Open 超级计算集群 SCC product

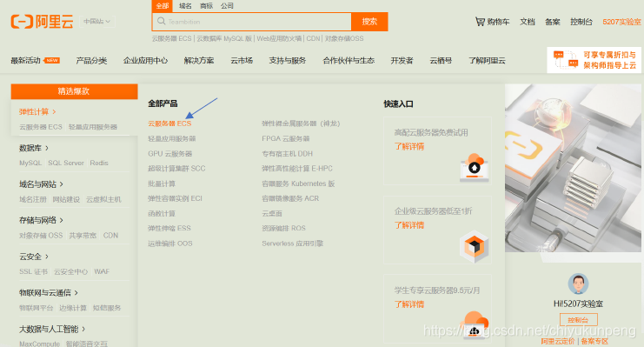[176, 169]
